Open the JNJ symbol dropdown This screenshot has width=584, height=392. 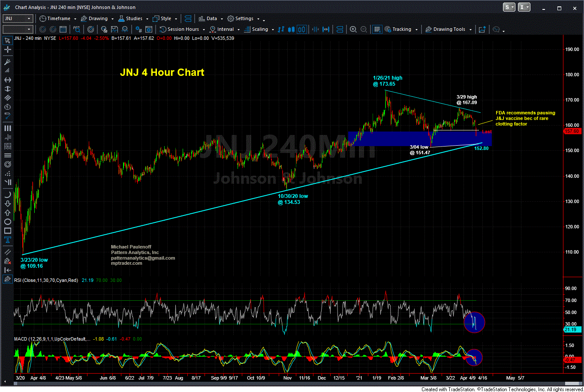click(29, 18)
